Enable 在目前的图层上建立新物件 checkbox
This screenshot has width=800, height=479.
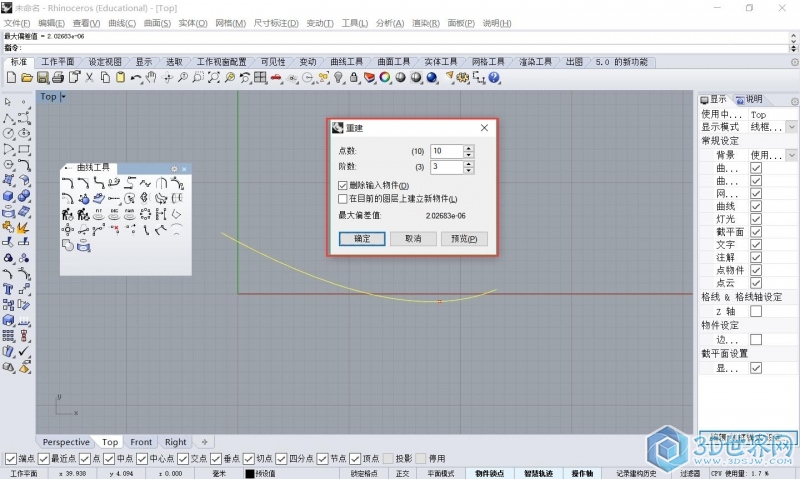[342, 198]
